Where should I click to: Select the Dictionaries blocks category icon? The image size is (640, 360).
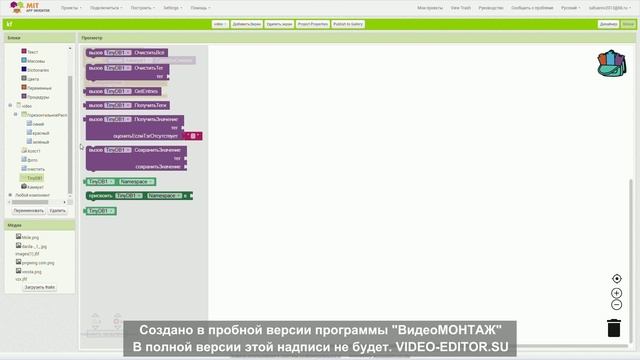tap(24, 69)
